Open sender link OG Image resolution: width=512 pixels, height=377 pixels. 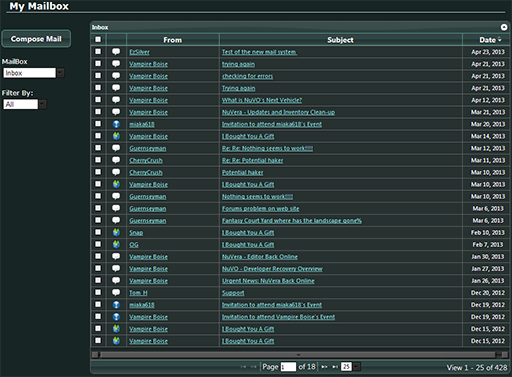pyautogui.click(x=134, y=245)
